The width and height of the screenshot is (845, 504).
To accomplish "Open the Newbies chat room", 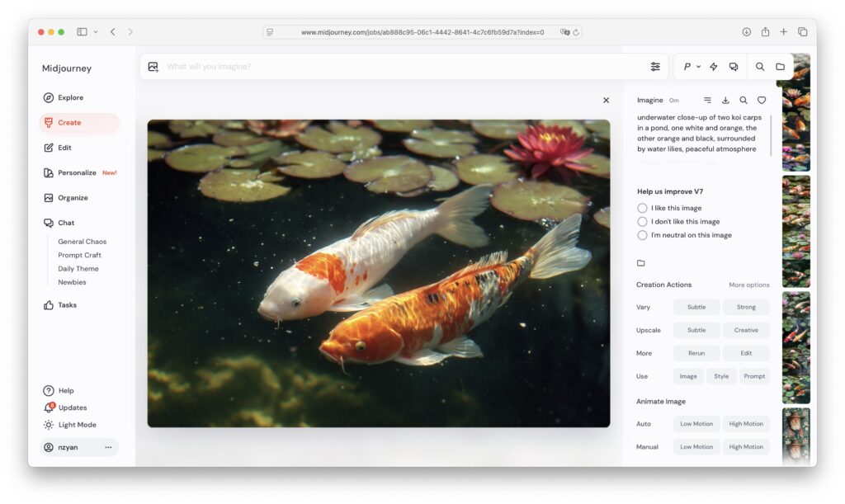I will click(x=72, y=282).
